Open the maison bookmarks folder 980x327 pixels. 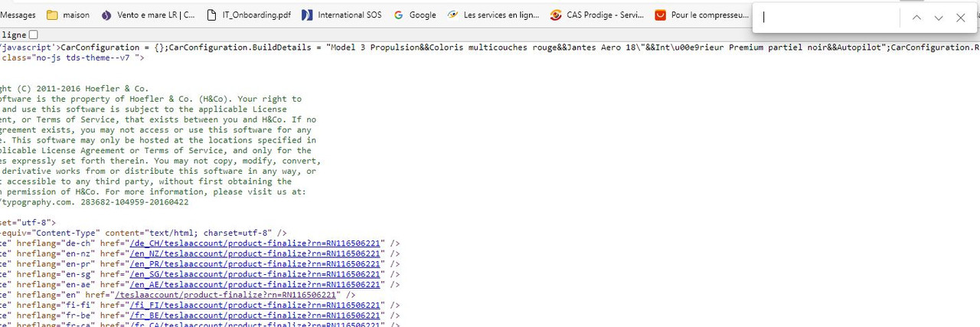[68, 15]
